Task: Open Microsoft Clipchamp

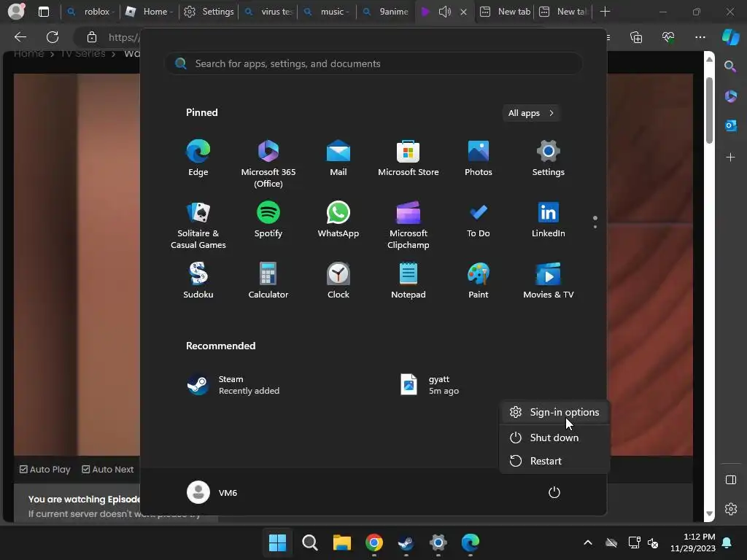Action: [409, 225]
